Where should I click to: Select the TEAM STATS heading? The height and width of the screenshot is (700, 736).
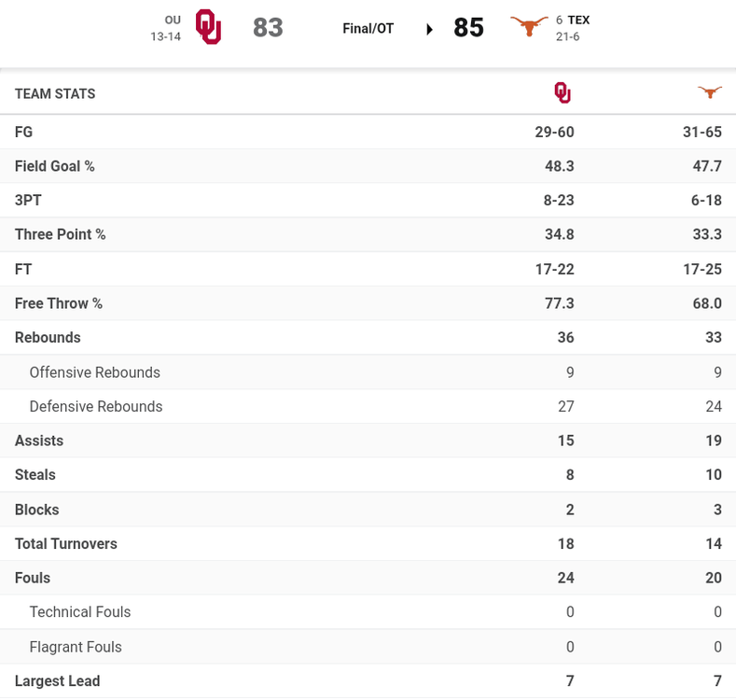point(55,93)
